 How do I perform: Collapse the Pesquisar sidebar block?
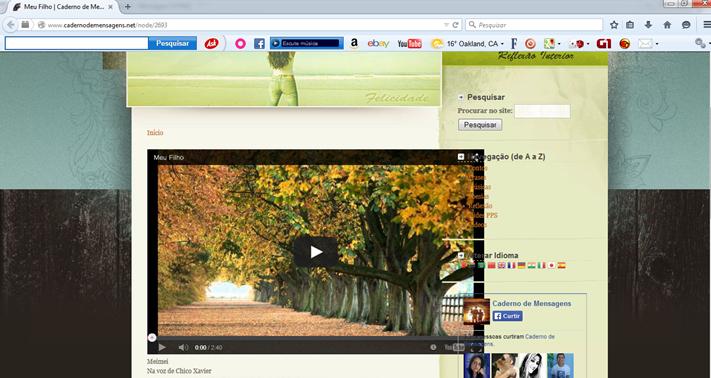coord(461,97)
